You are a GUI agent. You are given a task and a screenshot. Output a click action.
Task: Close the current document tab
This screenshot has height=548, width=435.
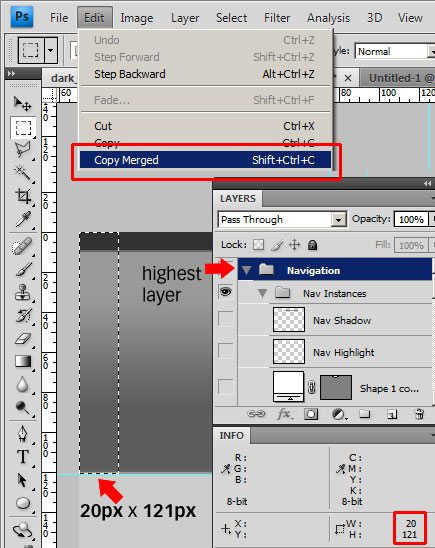[x=348, y=78]
